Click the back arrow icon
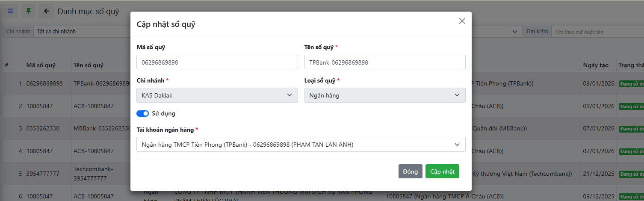Viewport: 644px width, 201px height. pos(47,11)
